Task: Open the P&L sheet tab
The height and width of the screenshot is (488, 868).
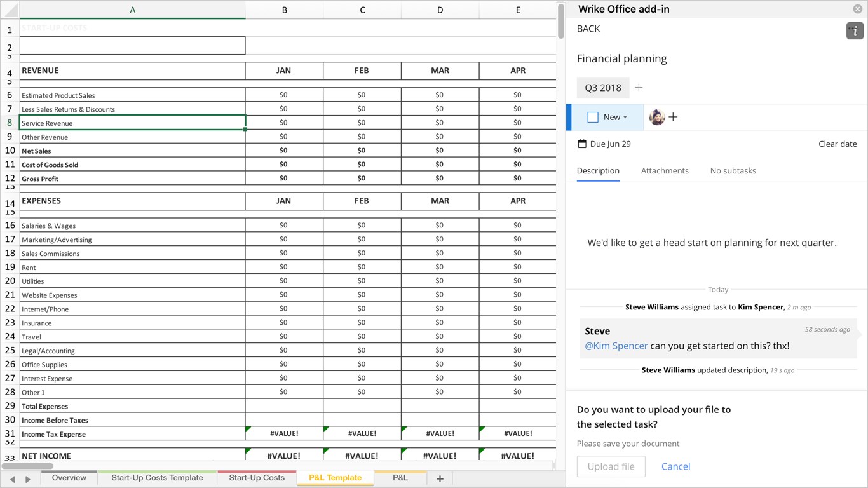Action: pos(400,478)
